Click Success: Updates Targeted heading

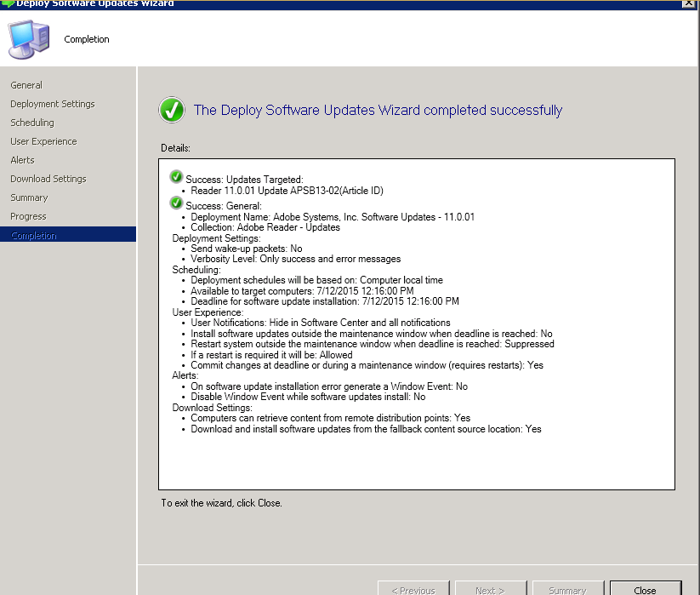[244, 180]
